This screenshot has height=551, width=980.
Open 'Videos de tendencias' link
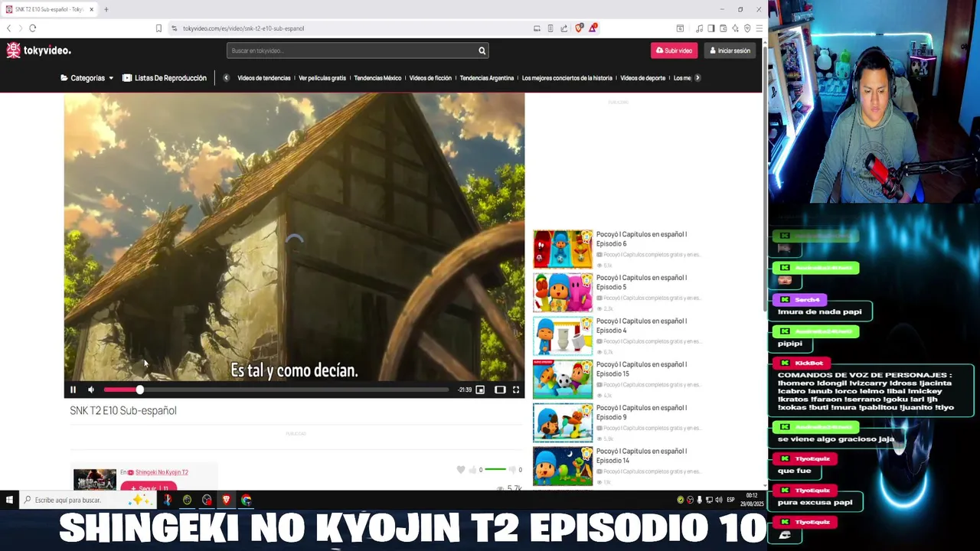[264, 78]
